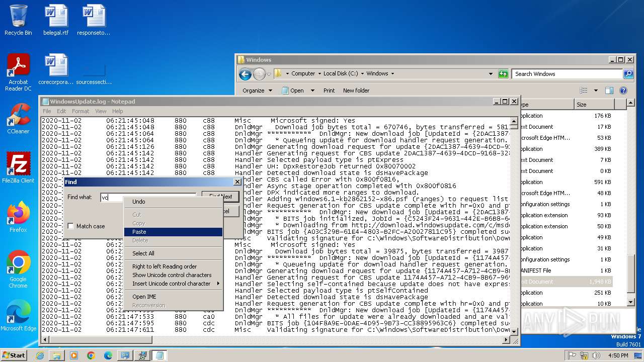Click the Action Center flag tray icon
The height and width of the screenshot is (362, 644).
(572, 355)
